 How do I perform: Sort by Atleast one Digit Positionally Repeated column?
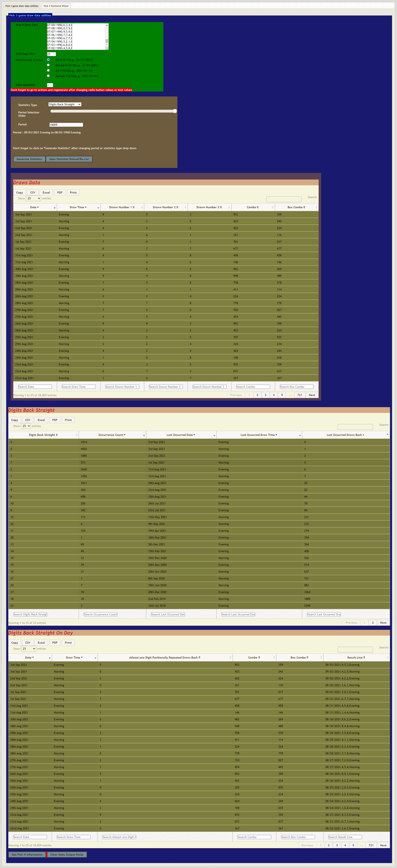(165, 657)
